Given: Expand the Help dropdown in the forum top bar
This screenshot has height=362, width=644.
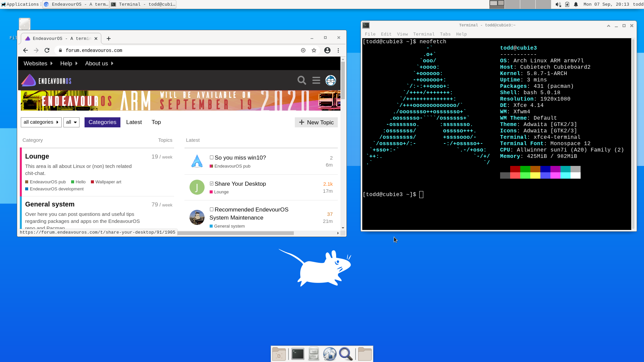Looking at the screenshot, I should pos(69,63).
